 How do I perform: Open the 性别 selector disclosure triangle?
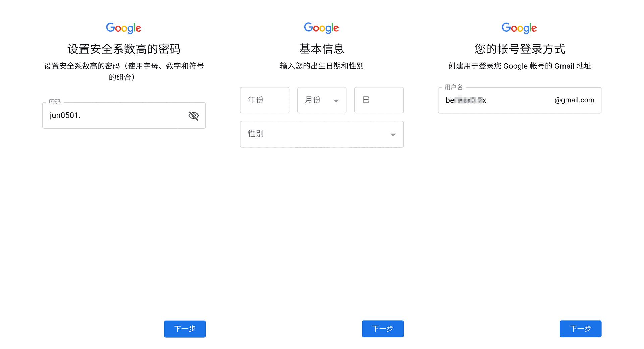393,135
